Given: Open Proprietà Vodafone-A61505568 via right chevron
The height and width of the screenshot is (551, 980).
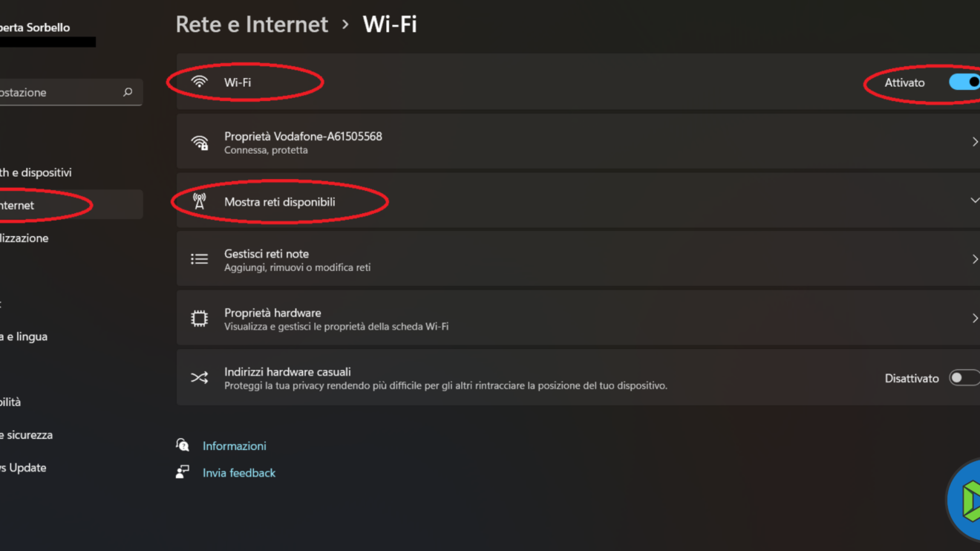Looking at the screenshot, I should (974, 142).
